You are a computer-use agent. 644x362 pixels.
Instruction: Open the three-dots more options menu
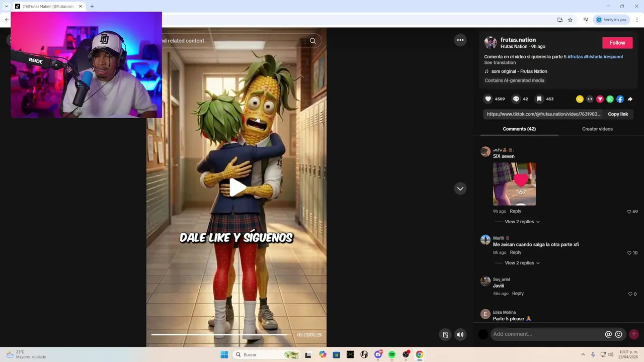(x=460, y=40)
